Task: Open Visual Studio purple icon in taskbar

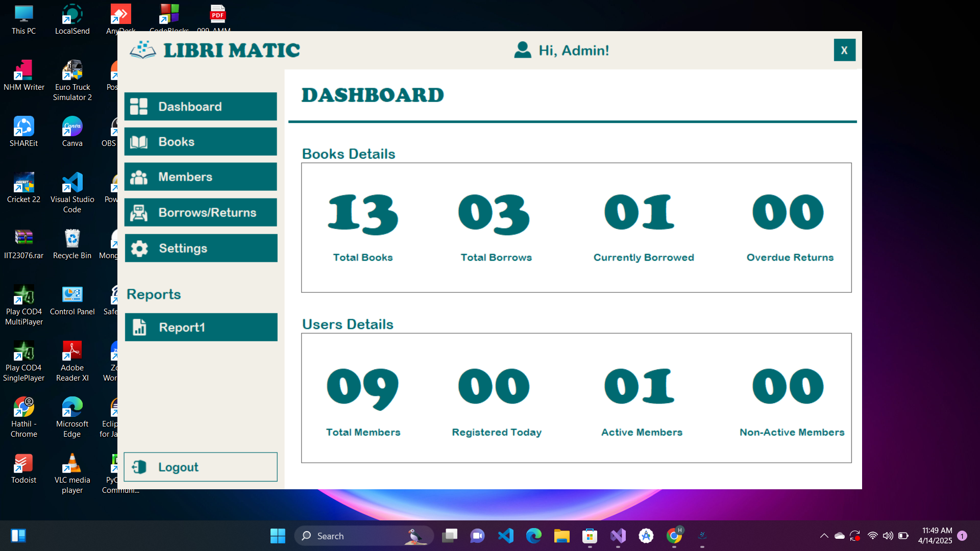Action: click(618, 536)
